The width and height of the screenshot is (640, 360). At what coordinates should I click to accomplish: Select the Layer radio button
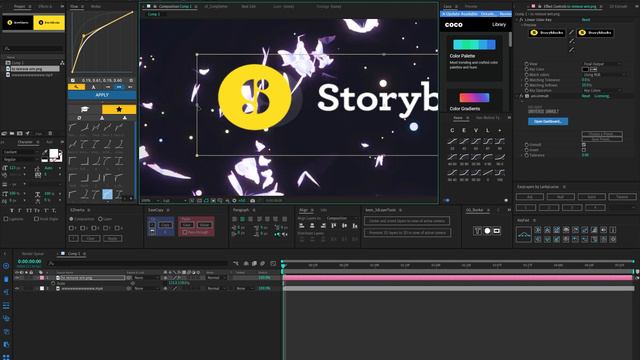coord(100,219)
